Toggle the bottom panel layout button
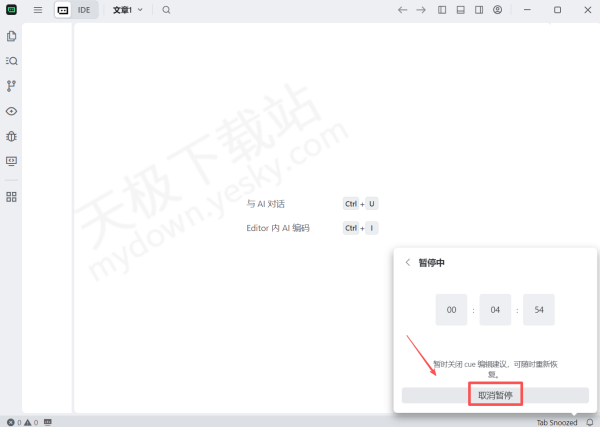The width and height of the screenshot is (600, 427). (460, 10)
